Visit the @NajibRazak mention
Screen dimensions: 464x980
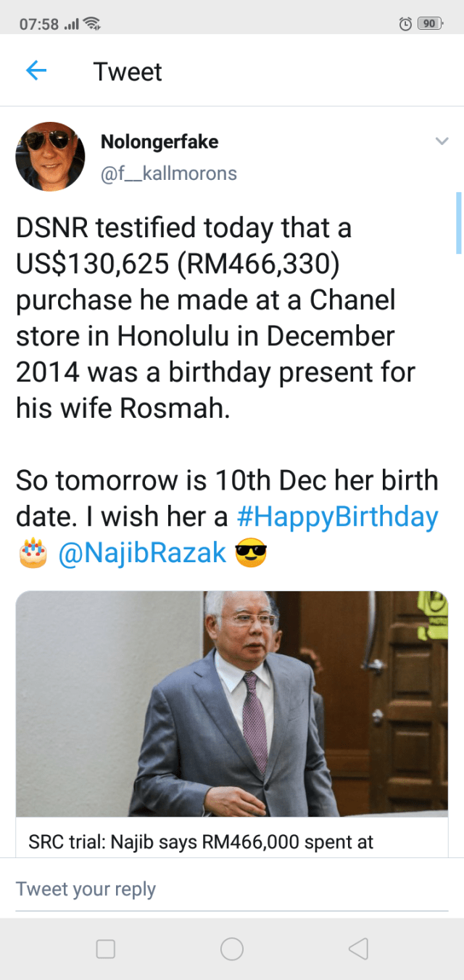141,554
